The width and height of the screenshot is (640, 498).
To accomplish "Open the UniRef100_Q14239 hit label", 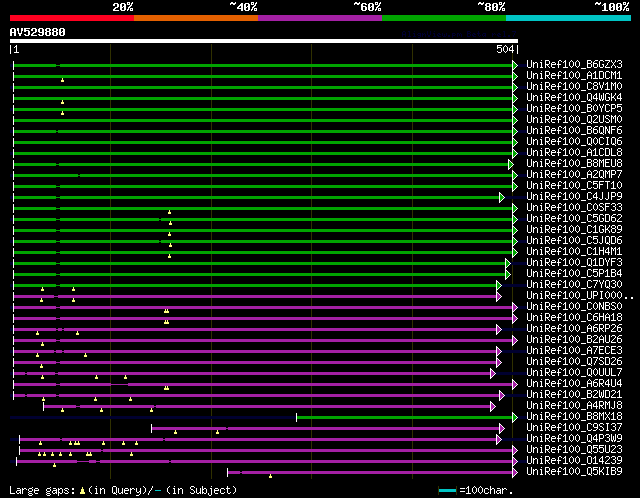I will tap(574, 461).
